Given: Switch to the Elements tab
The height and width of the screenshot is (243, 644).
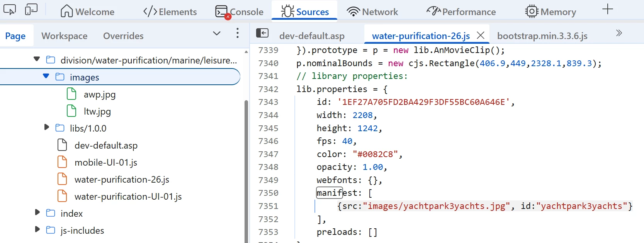Looking at the screenshot, I should coord(170,12).
